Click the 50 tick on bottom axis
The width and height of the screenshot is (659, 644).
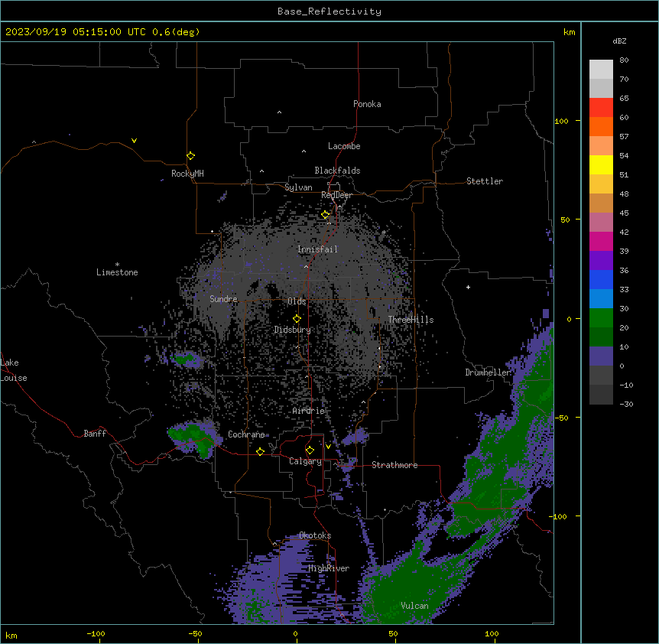pos(393,634)
